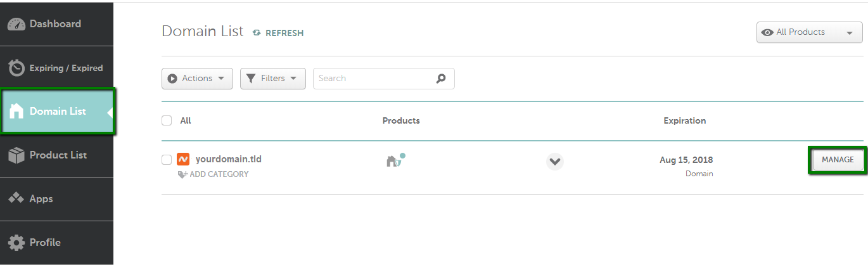This screenshot has width=868, height=265.
Task: Click the Dashboard gauge icon
Action: pyautogui.click(x=16, y=24)
